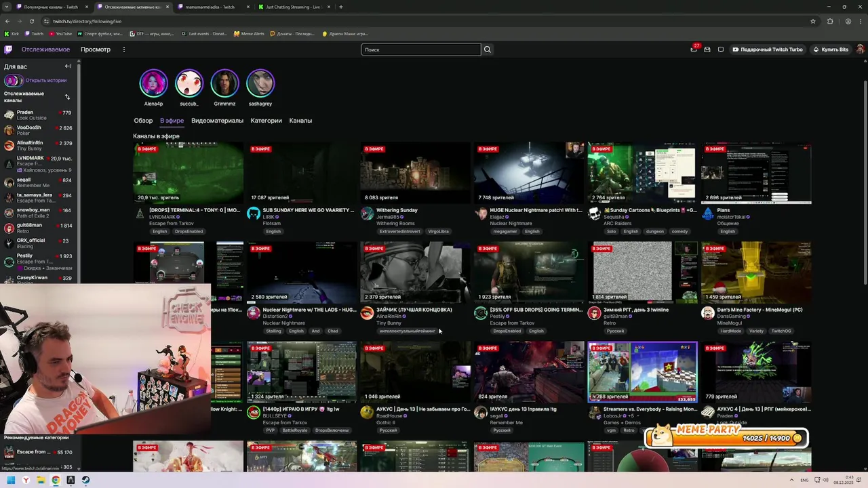Open Kick bookmark in bookmarks bar
Viewport: 868px width, 488px height.
(x=12, y=33)
